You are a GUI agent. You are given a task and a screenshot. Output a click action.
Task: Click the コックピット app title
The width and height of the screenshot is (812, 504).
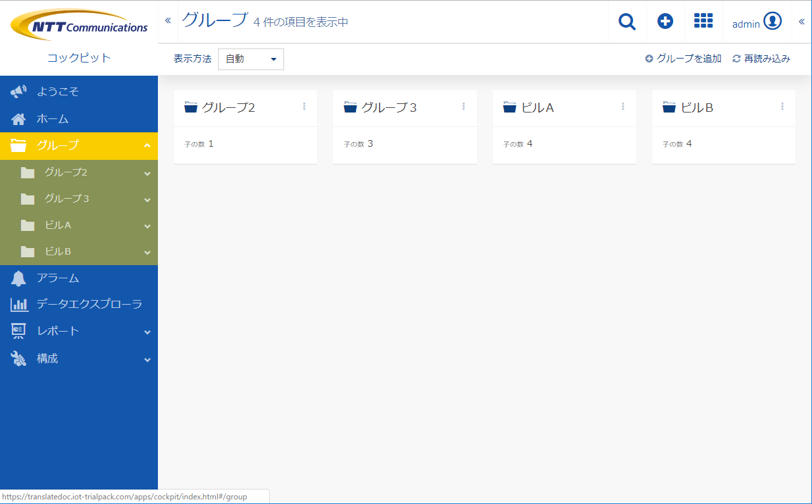point(79,58)
